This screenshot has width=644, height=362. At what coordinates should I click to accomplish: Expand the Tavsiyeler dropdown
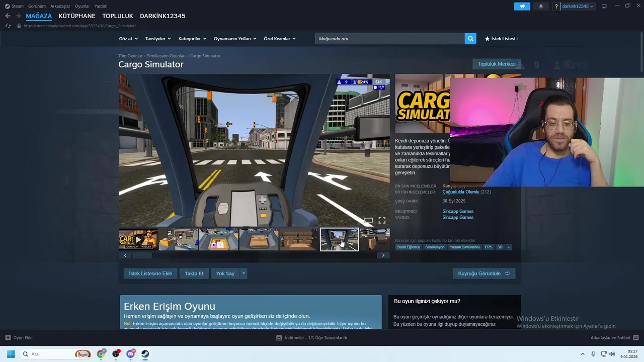[158, 39]
